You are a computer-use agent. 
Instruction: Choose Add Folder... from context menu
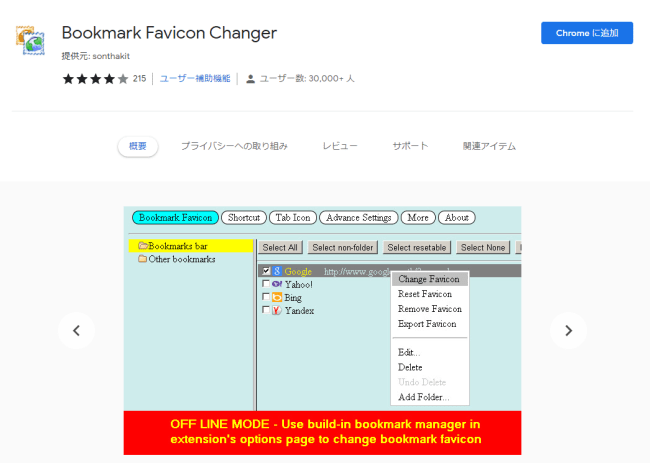pos(423,397)
